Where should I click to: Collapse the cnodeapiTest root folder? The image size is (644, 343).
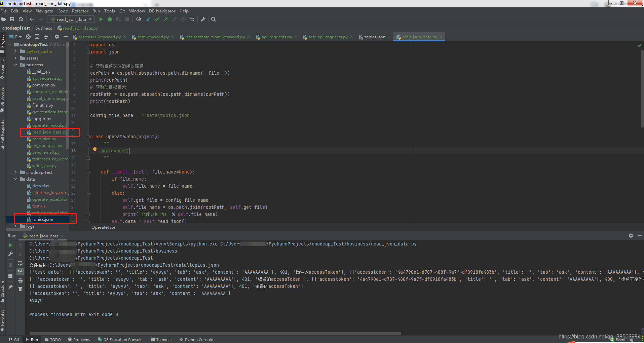pyautogui.click(x=10, y=44)
